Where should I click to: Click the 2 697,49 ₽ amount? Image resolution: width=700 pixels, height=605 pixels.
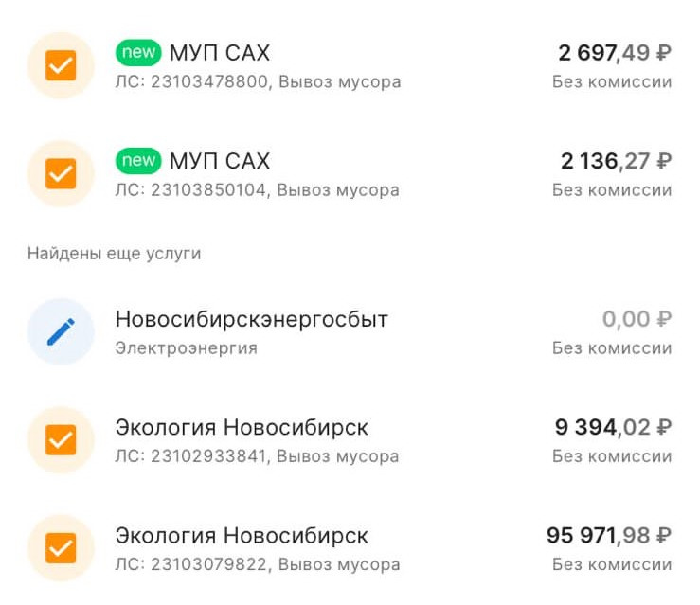[615, 53]
